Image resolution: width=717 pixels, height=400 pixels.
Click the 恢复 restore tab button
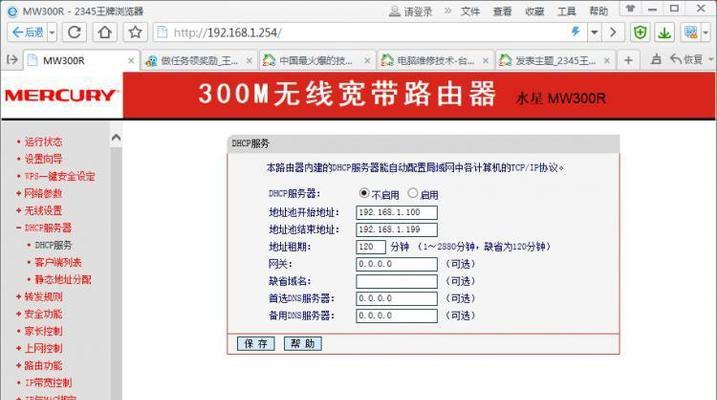pos(686,59)
